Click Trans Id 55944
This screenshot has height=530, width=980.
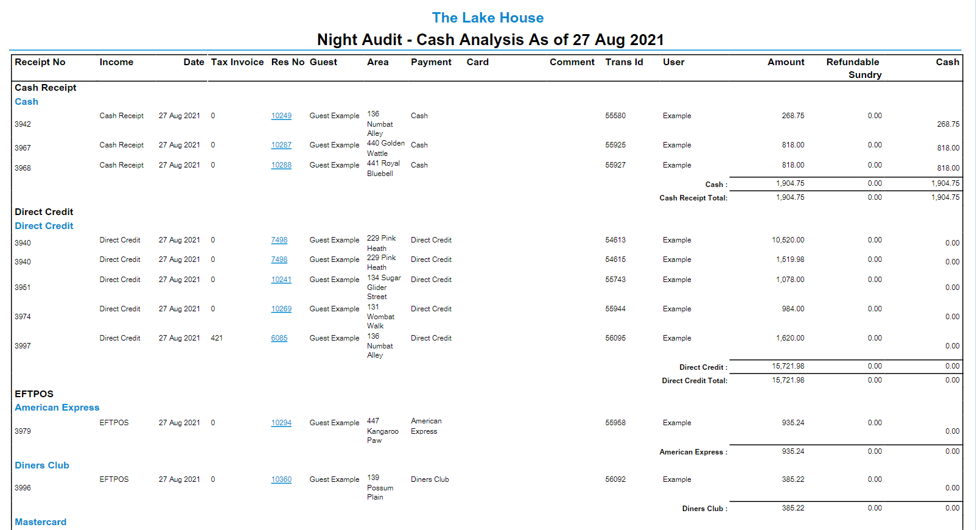[x=615, y=309]
